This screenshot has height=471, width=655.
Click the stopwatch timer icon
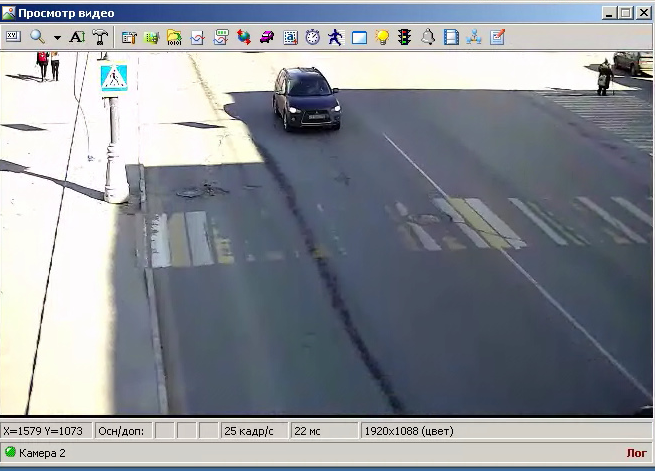pyautogui.click(x=313, y=37)
